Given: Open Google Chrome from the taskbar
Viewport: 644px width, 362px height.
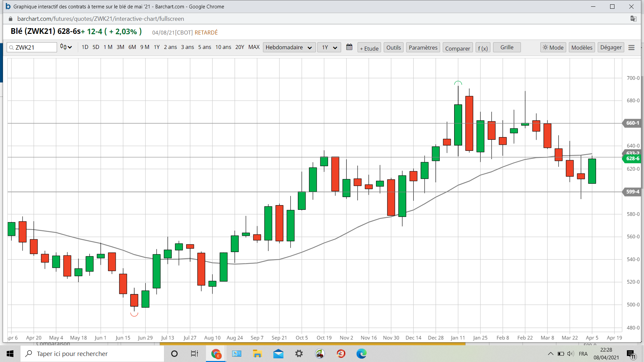Looking at the screenshot, I should [x=216, y=354].
